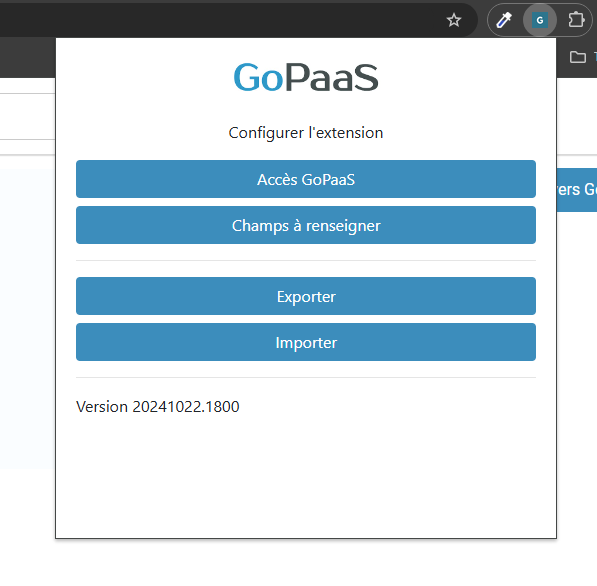Click the Importer button

coord(306,342)
